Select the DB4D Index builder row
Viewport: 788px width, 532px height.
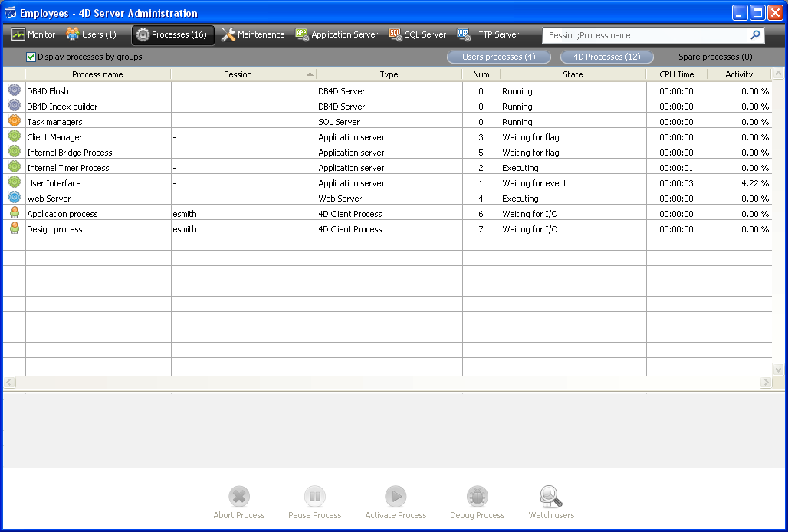coord(387,107)
